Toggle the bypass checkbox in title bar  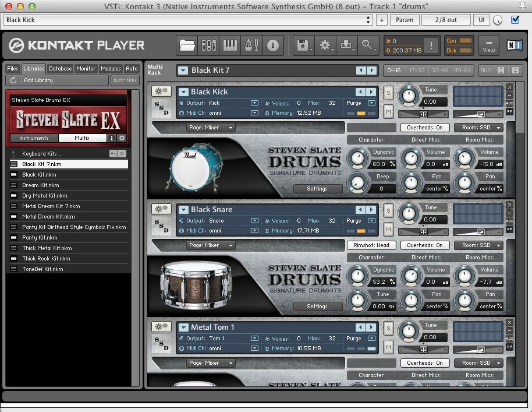click(x=515, y=20)
